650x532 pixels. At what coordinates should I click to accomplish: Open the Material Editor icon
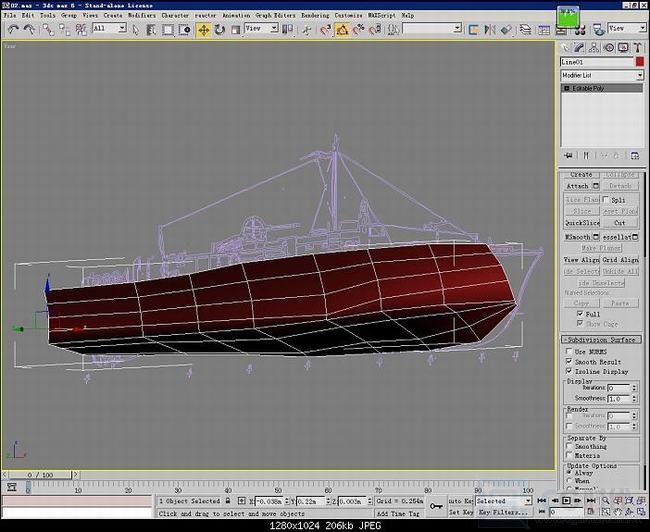click(x=580, y=30)
